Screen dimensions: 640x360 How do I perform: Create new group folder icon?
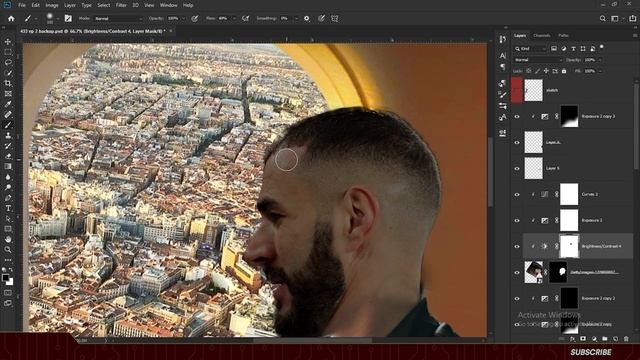604,339
